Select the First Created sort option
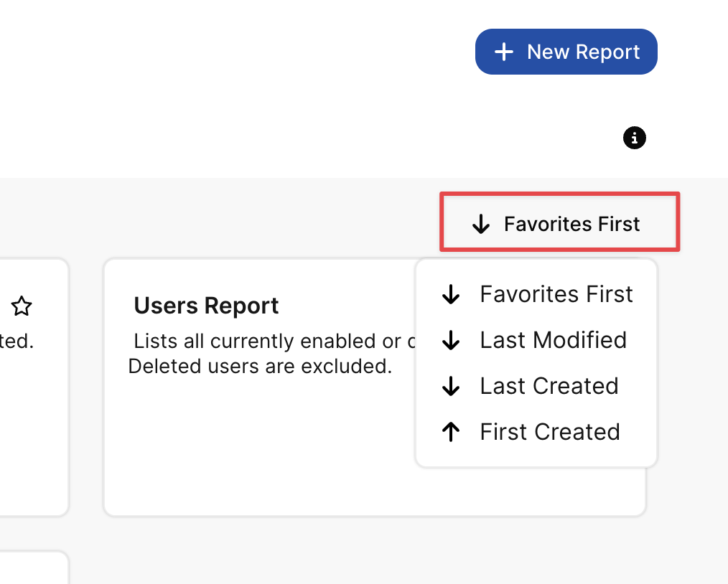Viewport: 728px width, 584px height. pos(549,432)
